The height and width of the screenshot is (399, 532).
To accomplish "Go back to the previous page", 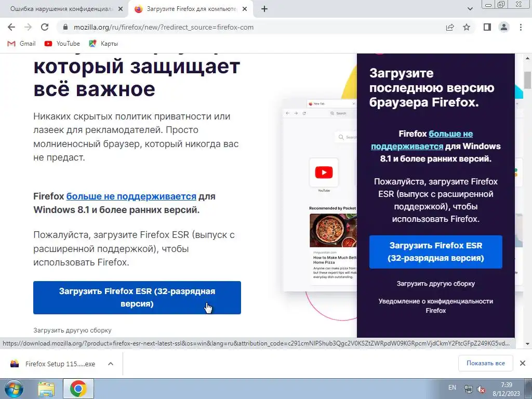I will click(x=11, y=27).
